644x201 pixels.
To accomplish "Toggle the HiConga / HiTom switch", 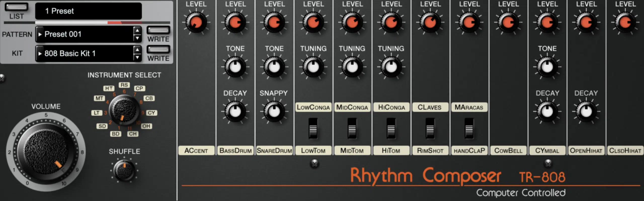I will [x=391, y=129].
